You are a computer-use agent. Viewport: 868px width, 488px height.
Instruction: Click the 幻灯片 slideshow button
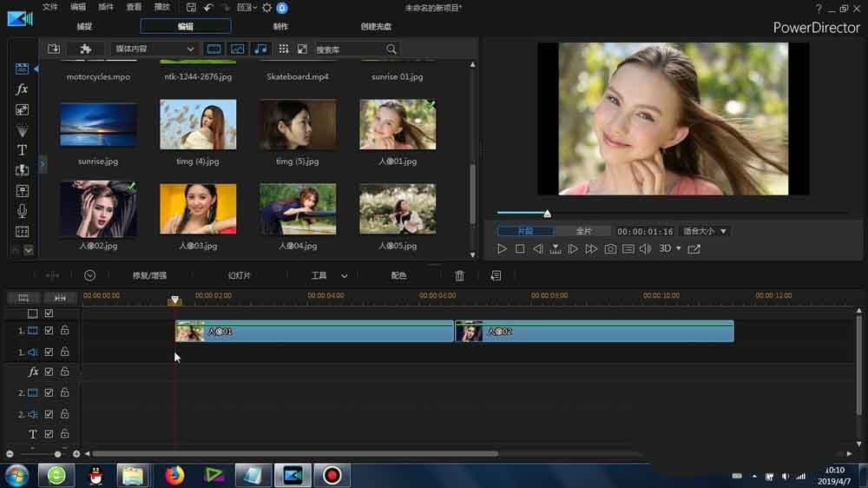pyautogui.click(x=240, y=275)
